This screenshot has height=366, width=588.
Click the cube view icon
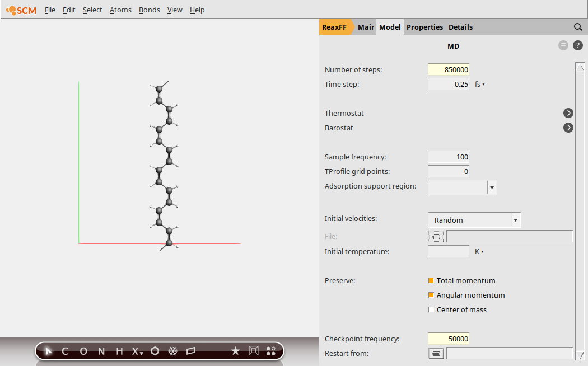254,351
